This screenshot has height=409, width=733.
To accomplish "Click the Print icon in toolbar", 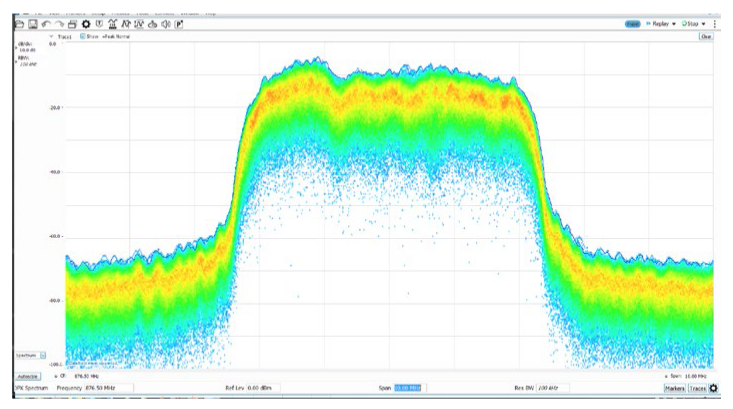I will [72, 24].
